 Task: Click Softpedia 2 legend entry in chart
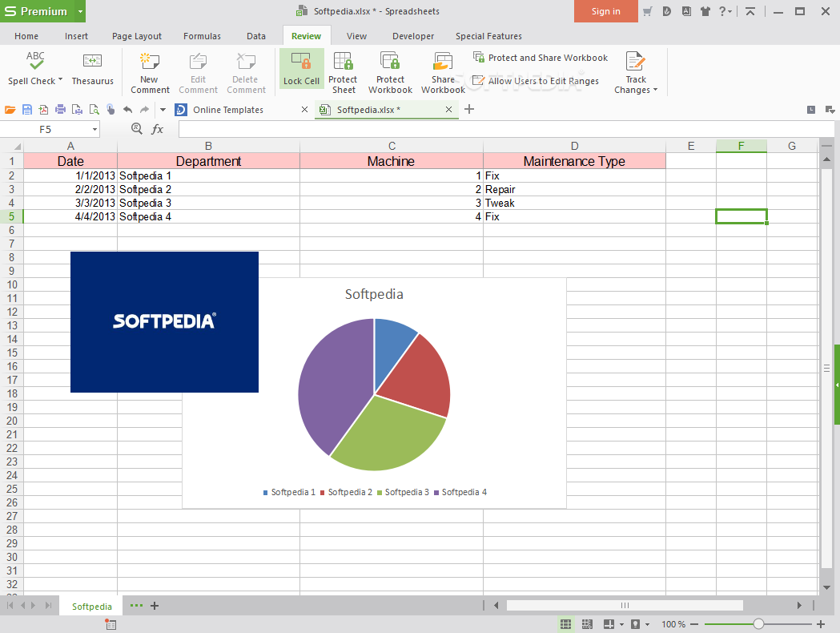click(346, 492)
